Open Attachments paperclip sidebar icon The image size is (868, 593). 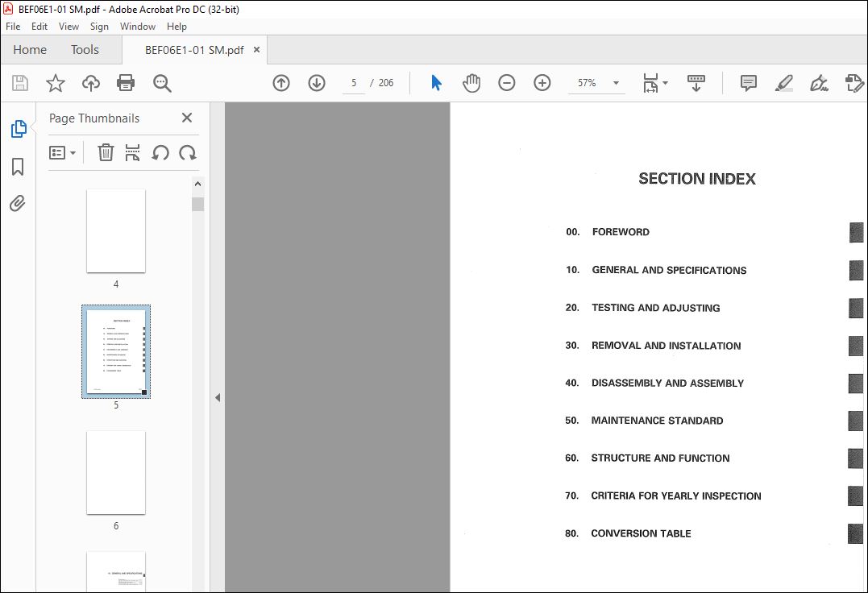(x=18, y=204)
